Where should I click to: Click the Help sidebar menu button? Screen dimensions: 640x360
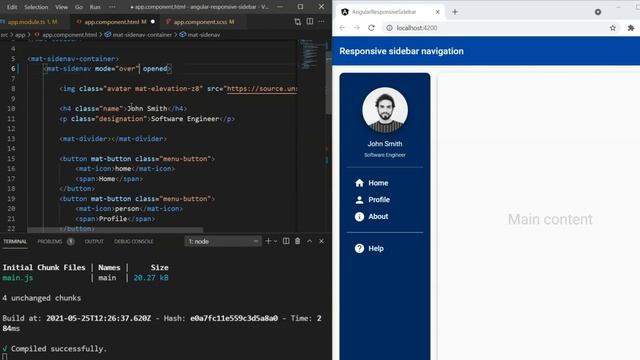click(x=384, y=248)
